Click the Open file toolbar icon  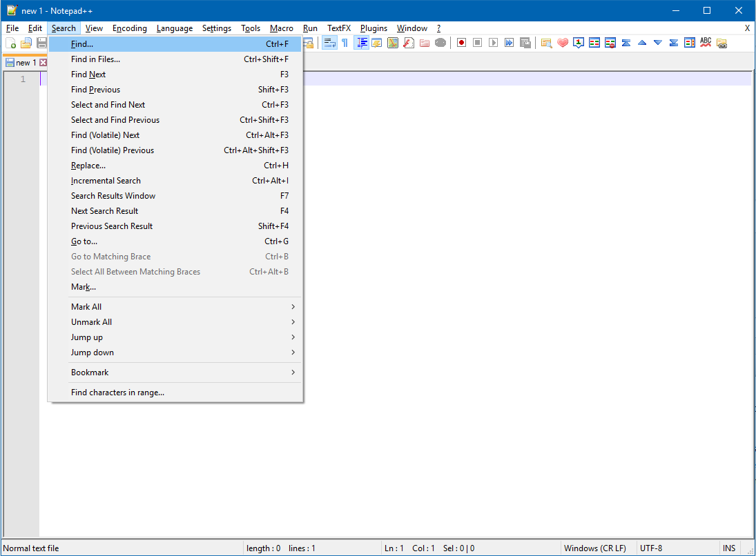[26, 43]
